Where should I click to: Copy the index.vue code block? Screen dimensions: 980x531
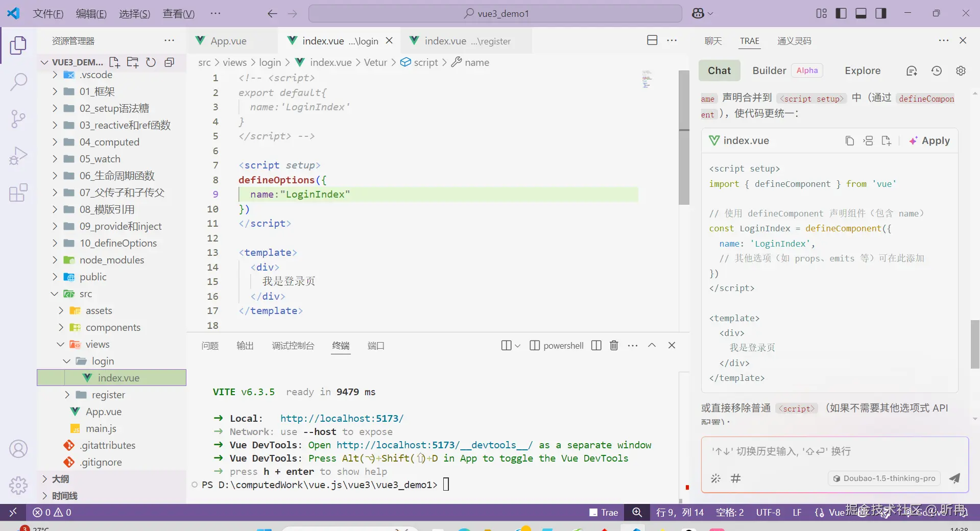coord(849,141)
